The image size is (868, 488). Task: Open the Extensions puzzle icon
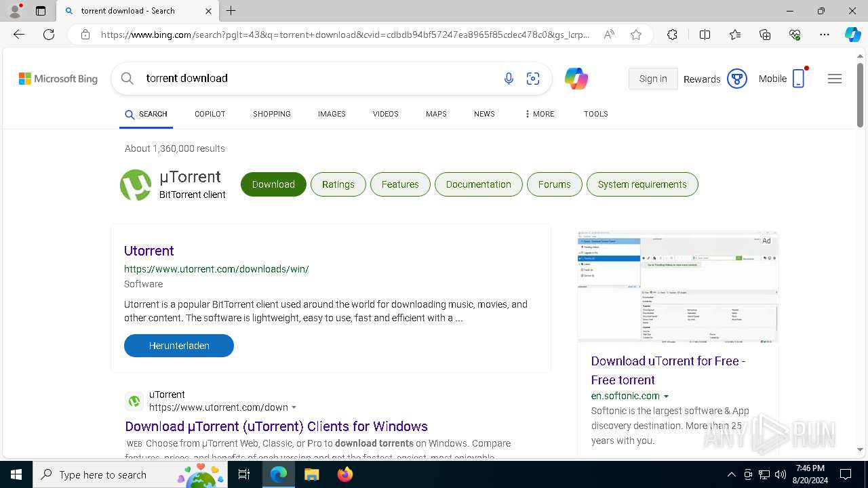pyautogui.click(x=672, y=35)
